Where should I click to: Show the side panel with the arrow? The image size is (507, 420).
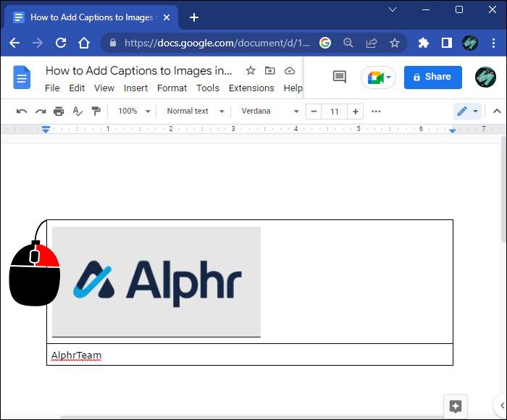click(501, 406)
